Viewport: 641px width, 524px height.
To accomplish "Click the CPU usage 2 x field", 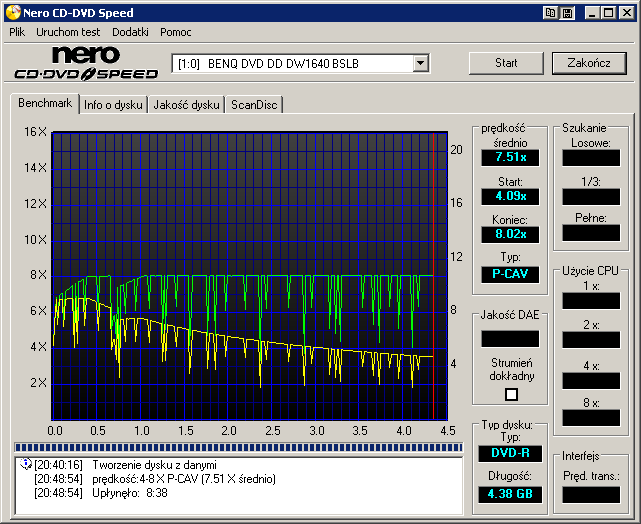I will coord(591,340).
